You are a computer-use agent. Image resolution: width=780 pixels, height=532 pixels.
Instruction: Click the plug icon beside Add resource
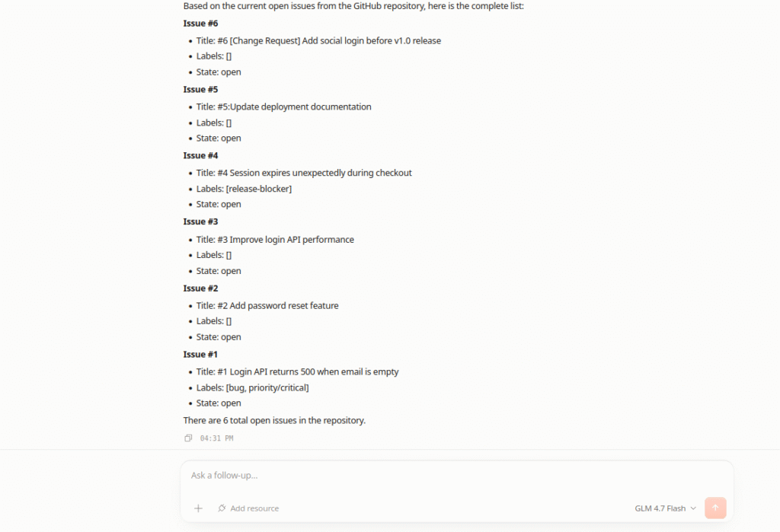222,508
